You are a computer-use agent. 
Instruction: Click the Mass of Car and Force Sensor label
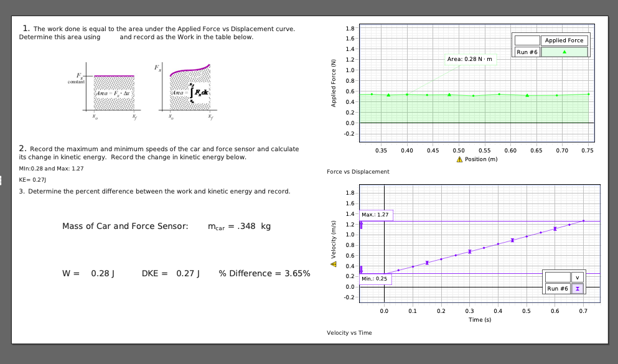coord(125,226)
